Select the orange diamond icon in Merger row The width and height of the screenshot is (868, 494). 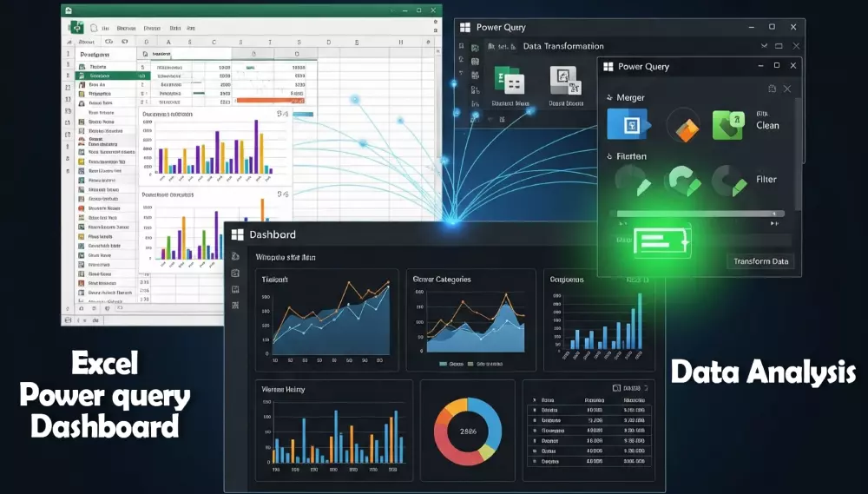[x=686, y=129]
